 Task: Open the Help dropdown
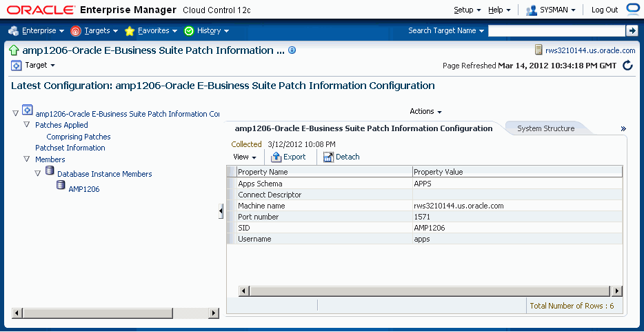coord(499,10)
